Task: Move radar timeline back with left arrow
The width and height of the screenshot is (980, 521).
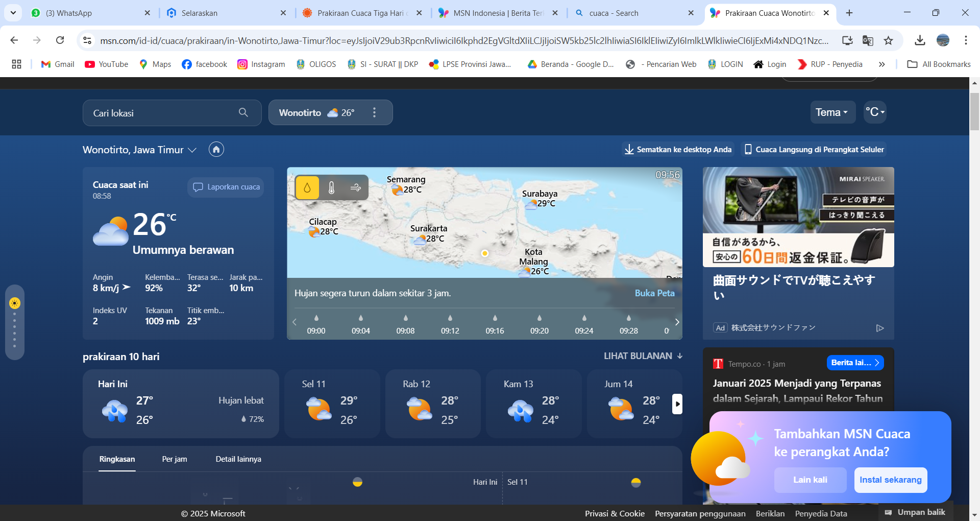Action: [295, 322]
